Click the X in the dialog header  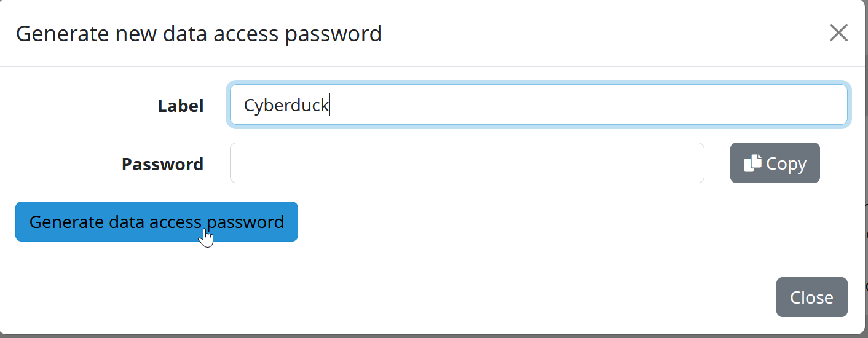click(x=838, y=33)
